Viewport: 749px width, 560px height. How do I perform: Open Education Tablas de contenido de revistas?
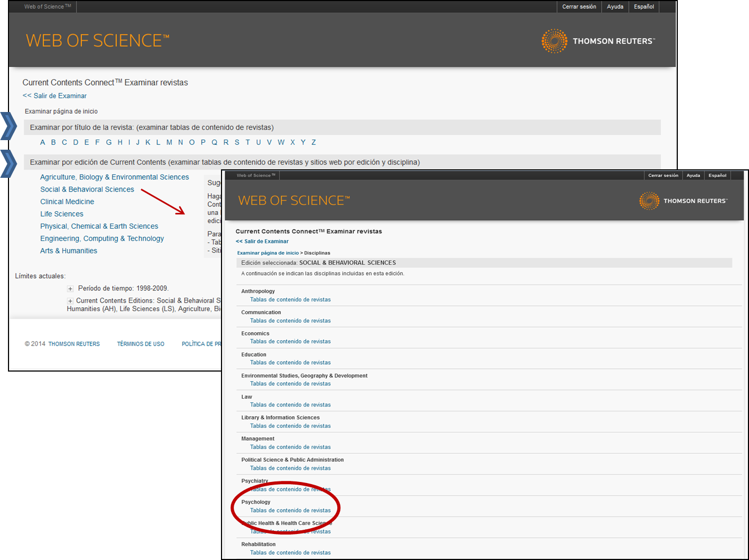[290, 363]
